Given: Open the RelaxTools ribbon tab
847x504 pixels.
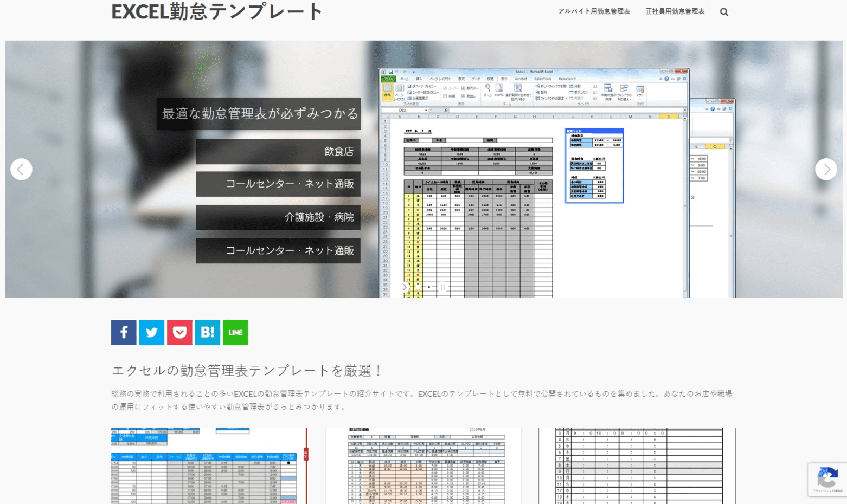Looking at the screenshot, I should coord(542,79).
